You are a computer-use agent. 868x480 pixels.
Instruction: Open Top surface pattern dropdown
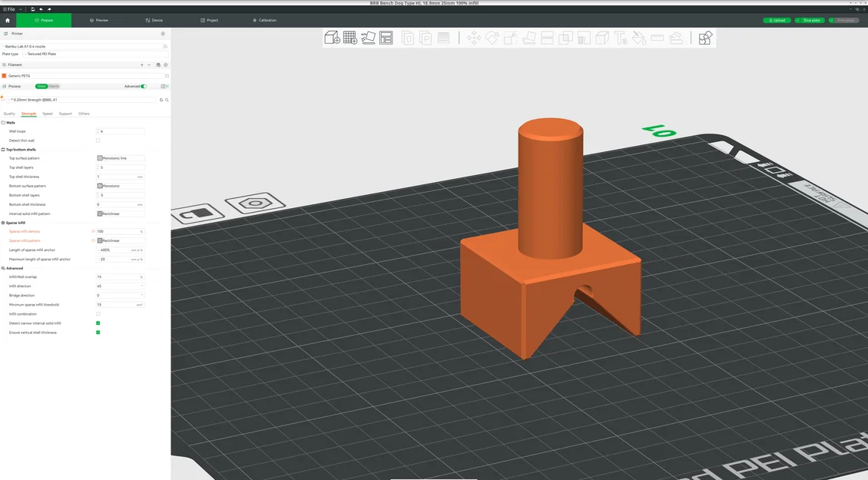click(121, 158)
